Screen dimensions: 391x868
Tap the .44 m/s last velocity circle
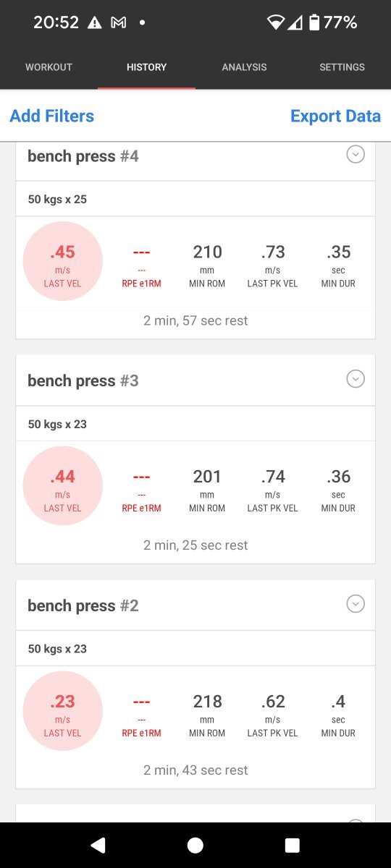[63, 486]
